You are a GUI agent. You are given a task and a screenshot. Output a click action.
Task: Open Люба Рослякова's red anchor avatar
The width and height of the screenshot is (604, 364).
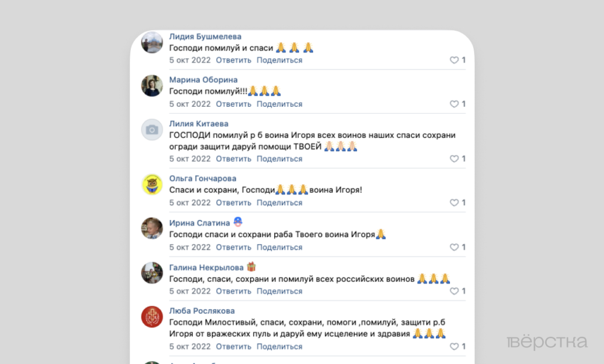point(152,317)
